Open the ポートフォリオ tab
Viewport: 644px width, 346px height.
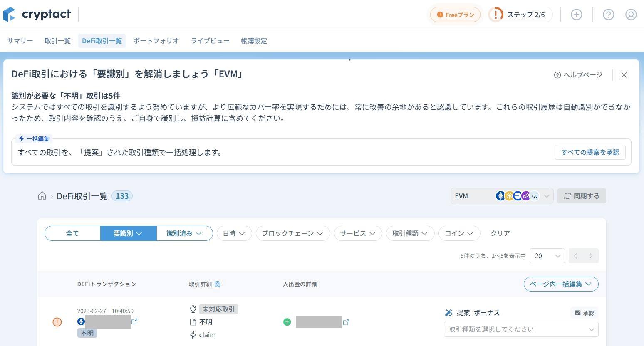(x=156, y=41)
